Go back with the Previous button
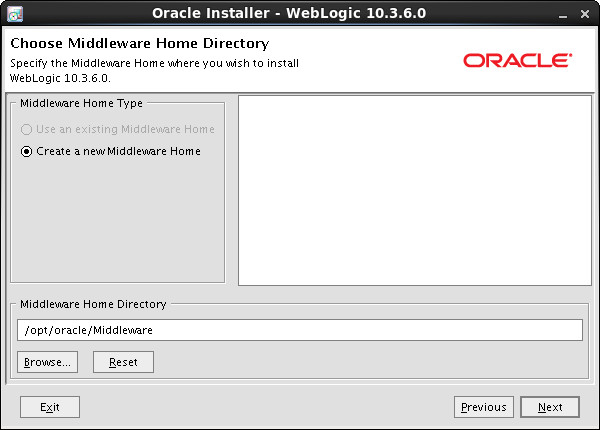This screenshot has height=430, width=600. [484, 407]
